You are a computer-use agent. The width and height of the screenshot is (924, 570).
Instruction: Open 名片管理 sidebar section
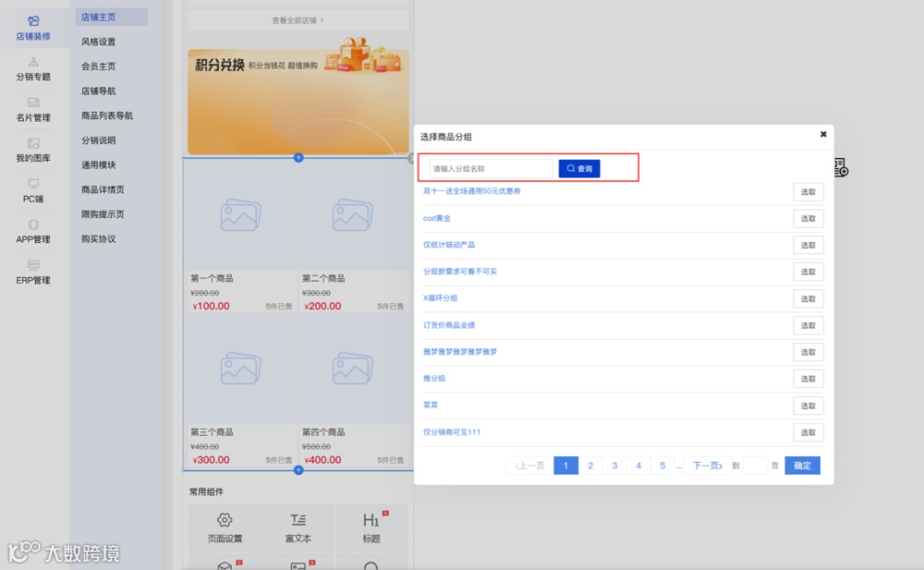pos(33,110)
